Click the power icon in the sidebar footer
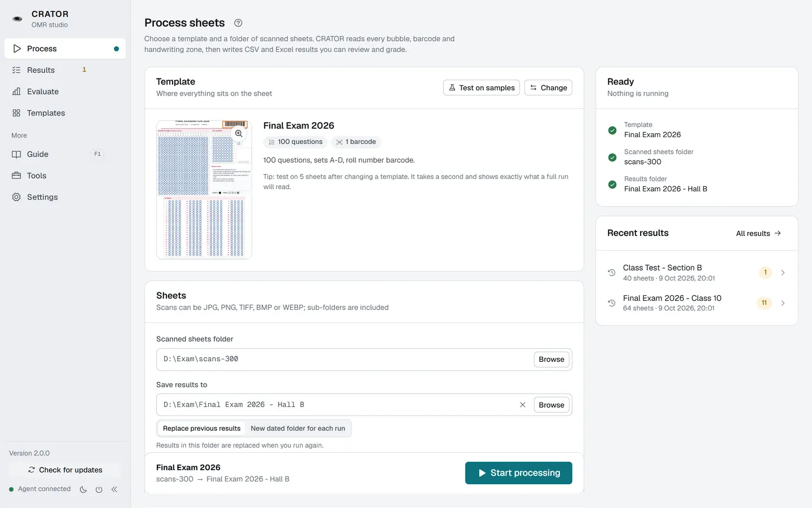 (x=99, y=489)
